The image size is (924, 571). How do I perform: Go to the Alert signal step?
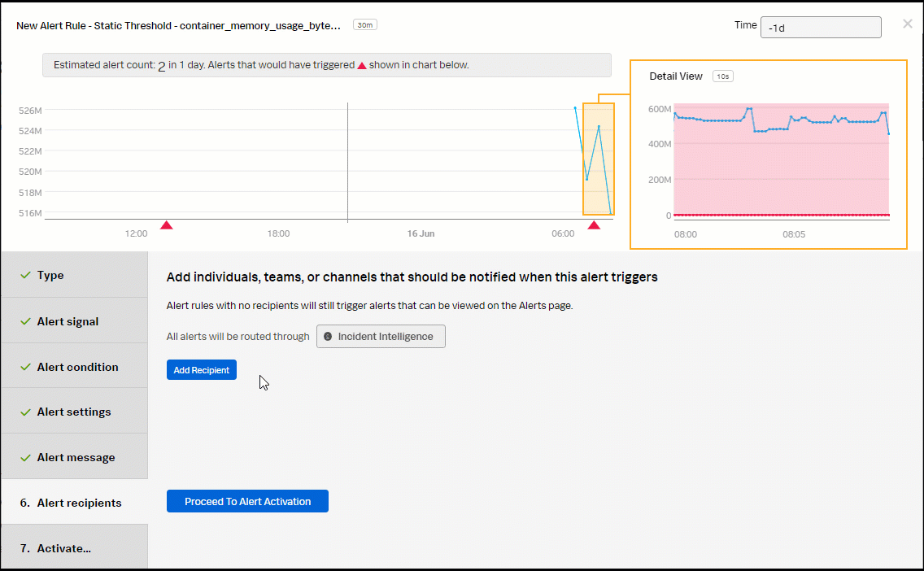tap(68, 321)
